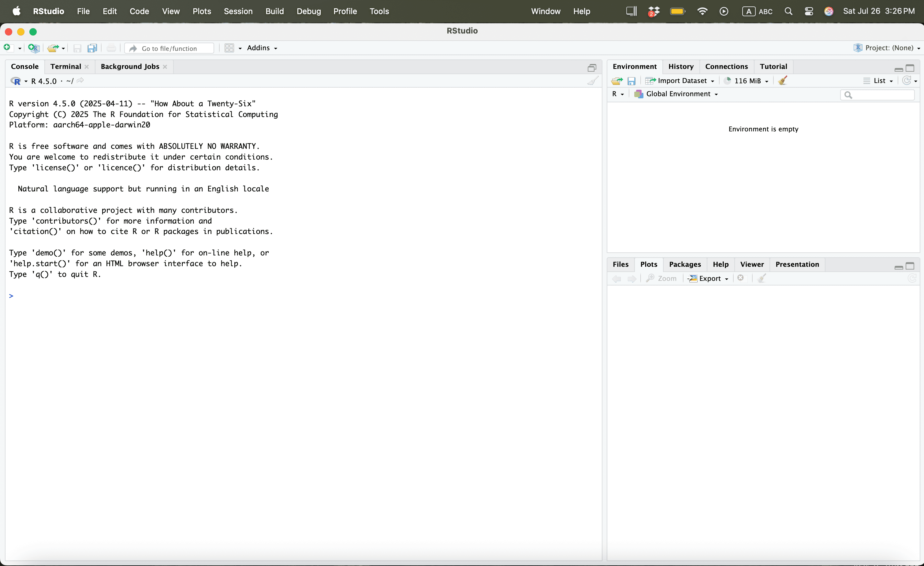Clear environment objects with the broom icon
Viewport: 924px width, 566px height.
(x=783, y=81)
